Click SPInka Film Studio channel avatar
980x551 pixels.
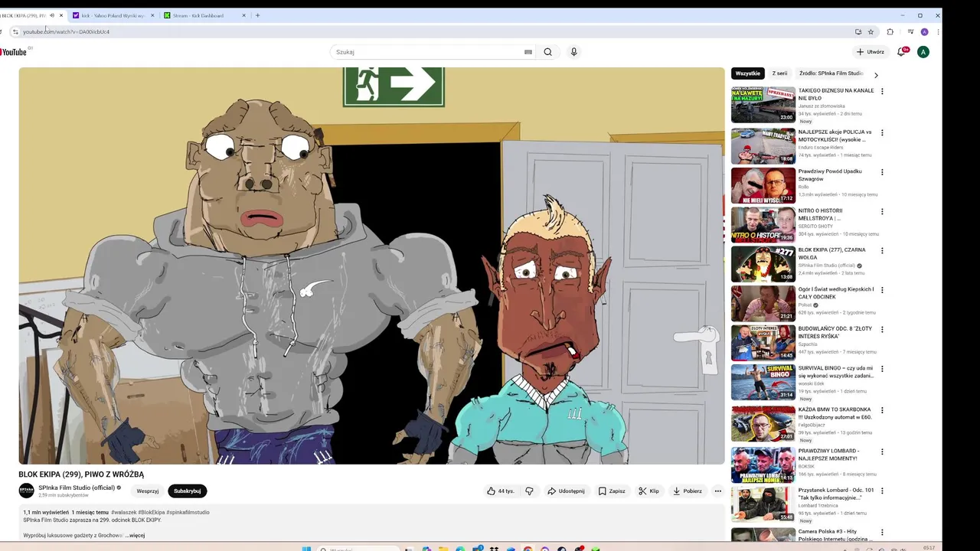click(27, 491)
